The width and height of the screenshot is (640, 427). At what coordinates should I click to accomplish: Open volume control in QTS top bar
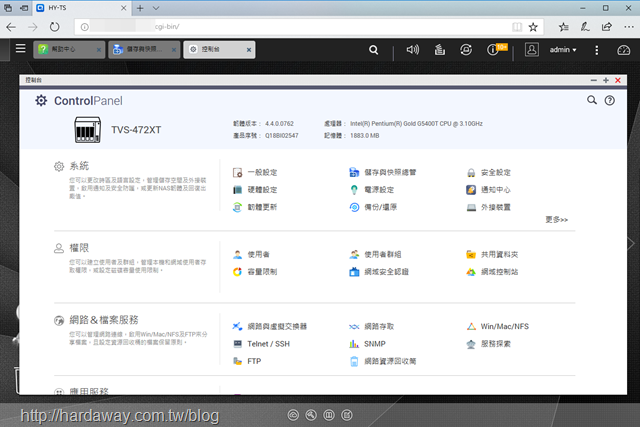click(413, 50)
